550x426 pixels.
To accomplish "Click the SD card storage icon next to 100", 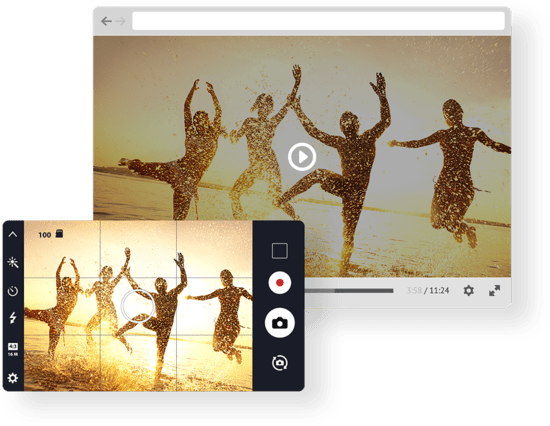I will (x=59, y=234).
